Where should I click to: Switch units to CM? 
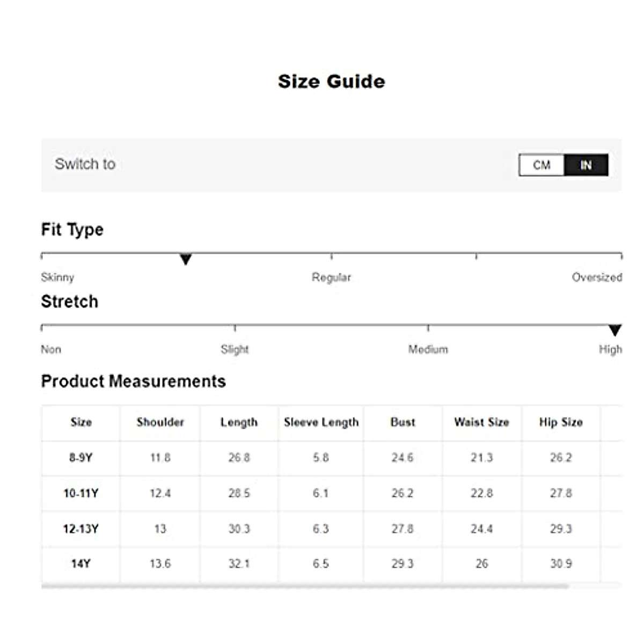point(541,165)
